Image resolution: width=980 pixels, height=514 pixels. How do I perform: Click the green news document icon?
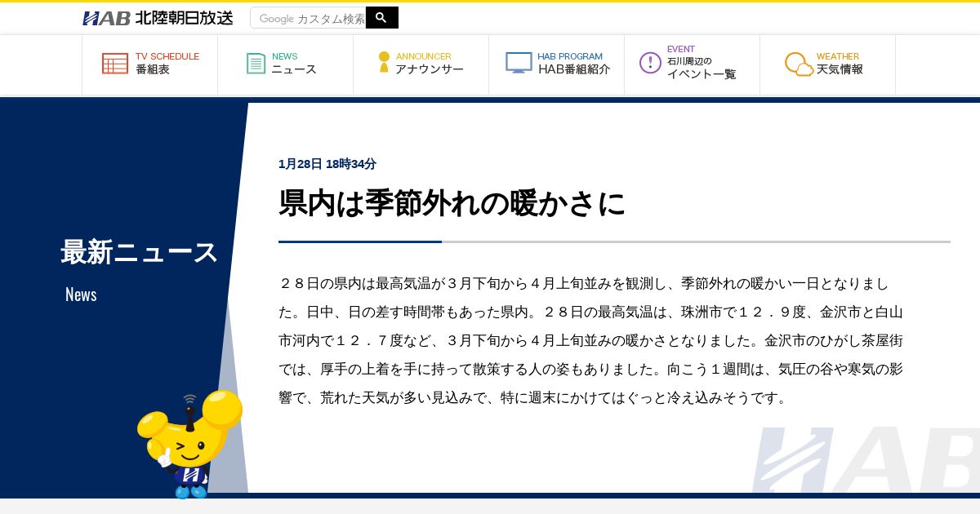256,64
